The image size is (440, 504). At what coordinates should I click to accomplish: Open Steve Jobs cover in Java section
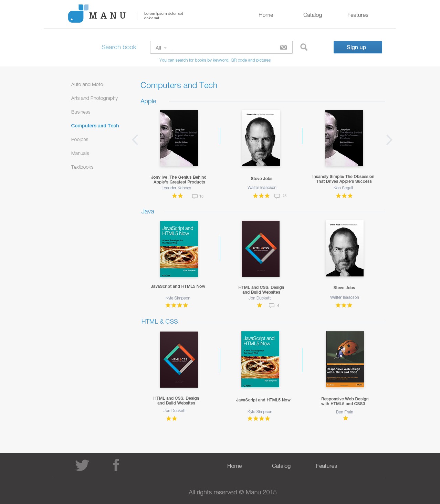click(345, 248)
